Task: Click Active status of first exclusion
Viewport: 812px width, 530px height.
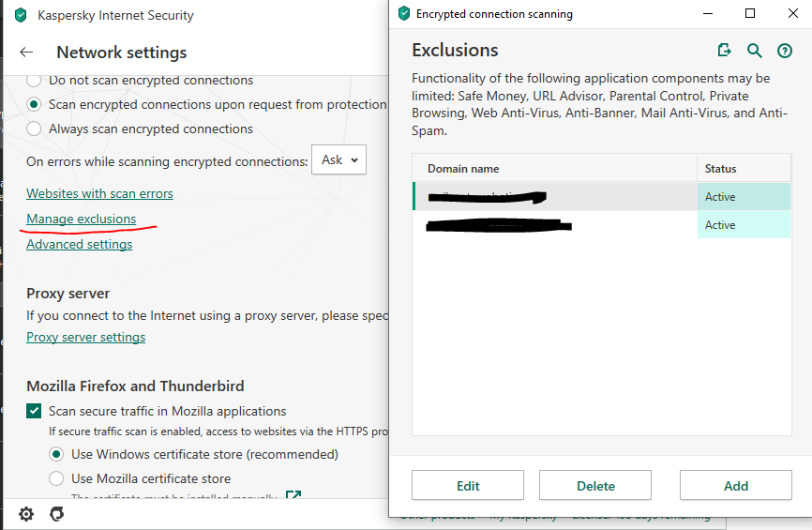Action: [x=744, y=196]
